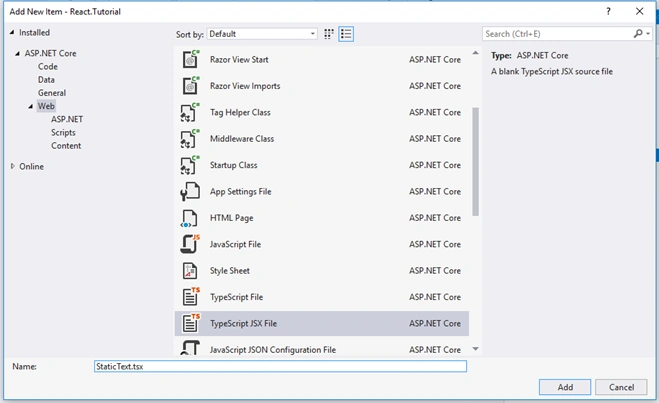The height and width of the screenshot is (403, 659).
Task: Switch to medium icons grid view
Action: click(x=329, y=34)
